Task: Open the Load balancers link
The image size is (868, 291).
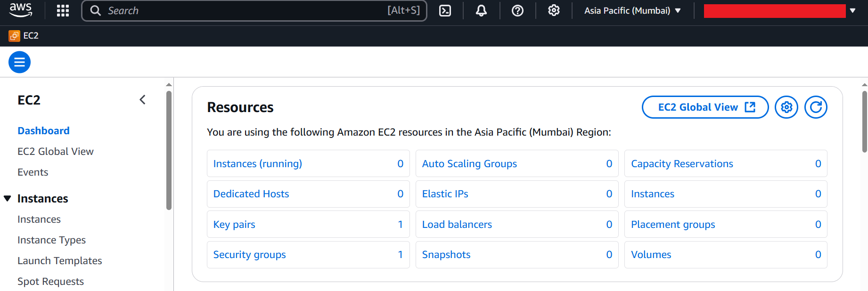Action: (457, 225)
